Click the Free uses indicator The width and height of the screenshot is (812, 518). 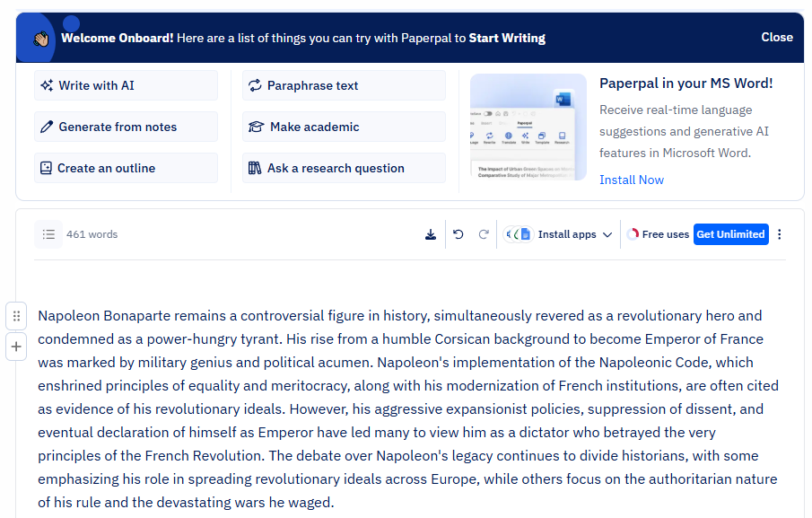658,234
